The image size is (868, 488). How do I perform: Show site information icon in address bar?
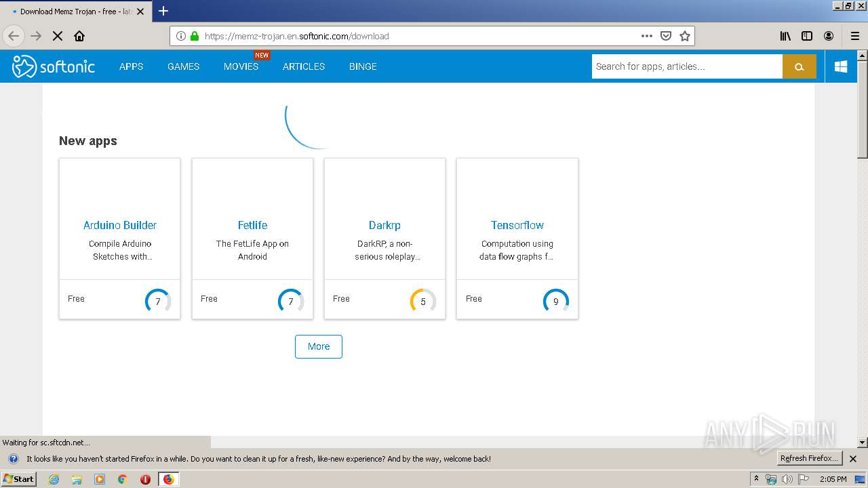(x=181, y=36)
